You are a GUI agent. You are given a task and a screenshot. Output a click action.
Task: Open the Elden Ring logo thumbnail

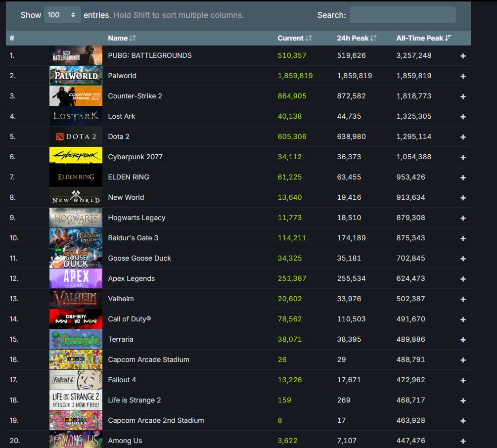76,177
